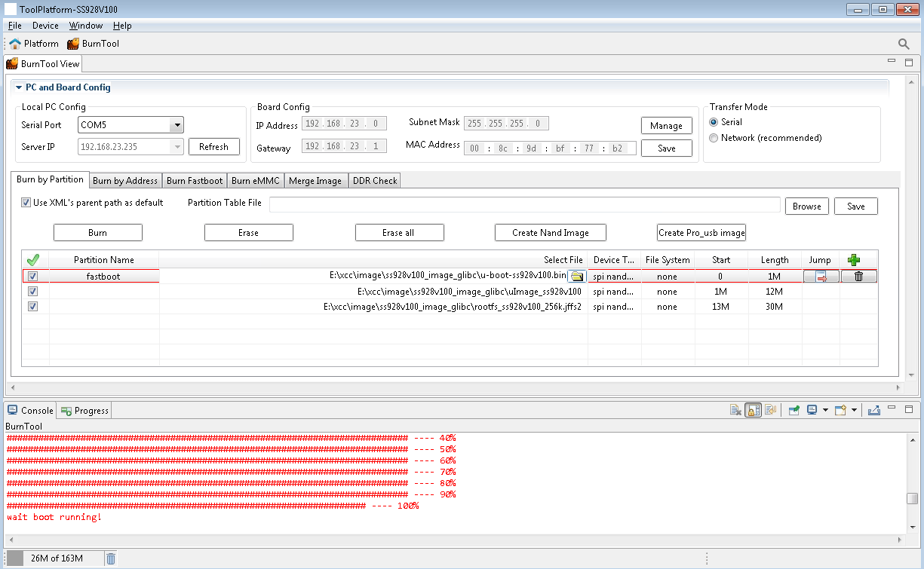Image resolution: width=924 pixels, height=569 pixels.
Task: Open the search magnifier in the toolbar
Action: pyautogui.click(x=904, y=44)
